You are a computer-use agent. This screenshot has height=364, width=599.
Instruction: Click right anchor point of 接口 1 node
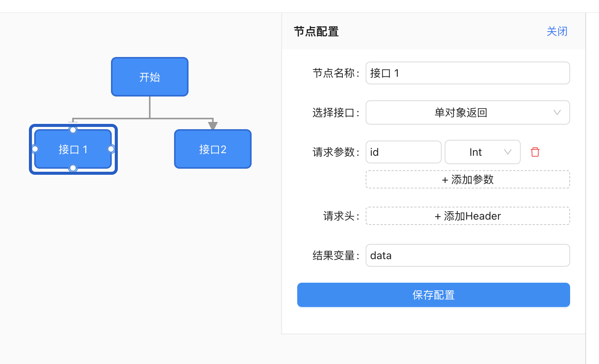pyautogui.click(x=111, y=149)
